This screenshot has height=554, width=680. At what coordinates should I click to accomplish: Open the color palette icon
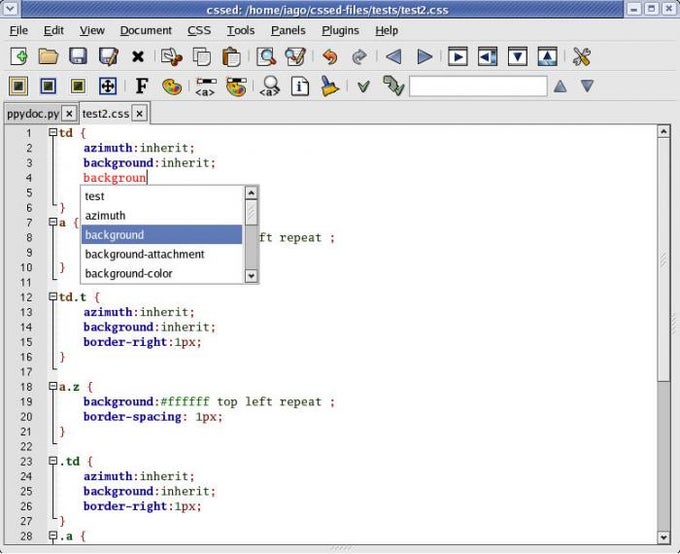(x=172, y=87)
